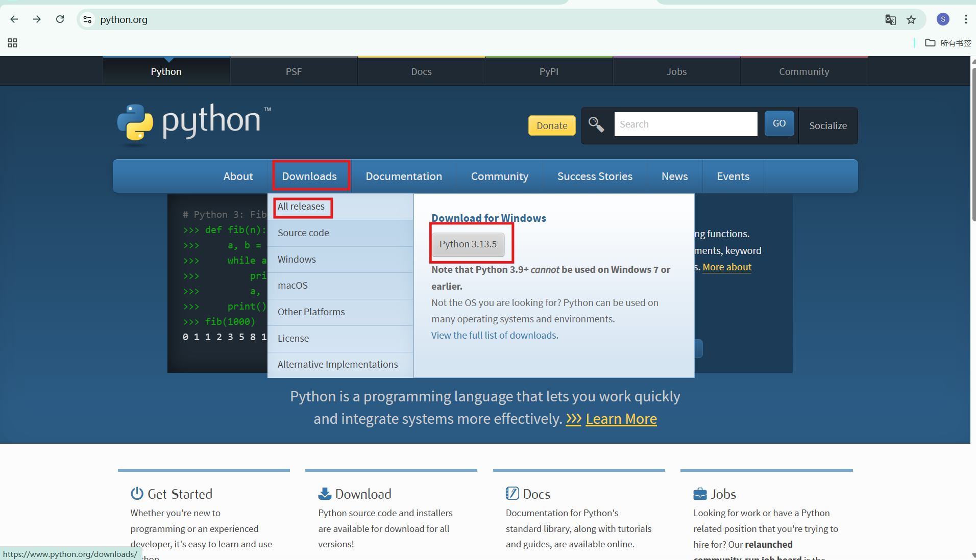Open the Get Started heading
Viewport: 976px width, 560px height.
point(180,494)
